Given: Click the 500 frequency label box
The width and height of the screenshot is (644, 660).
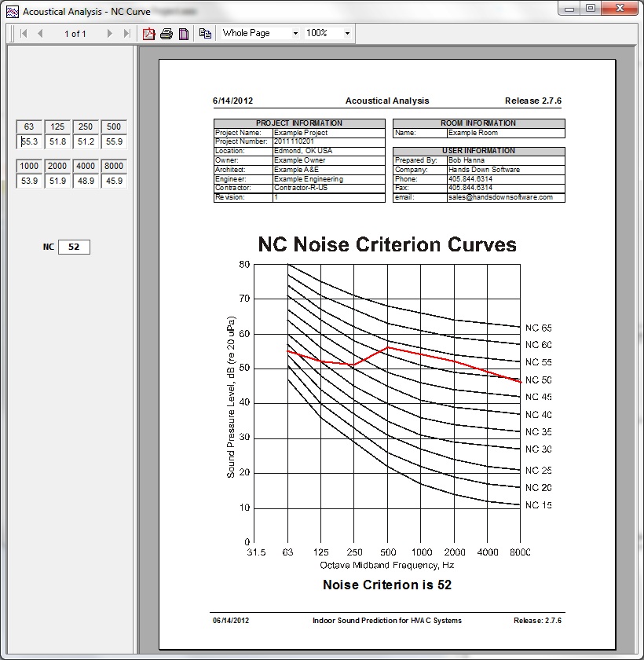Looking at the screenshot, I should point(114,126).
